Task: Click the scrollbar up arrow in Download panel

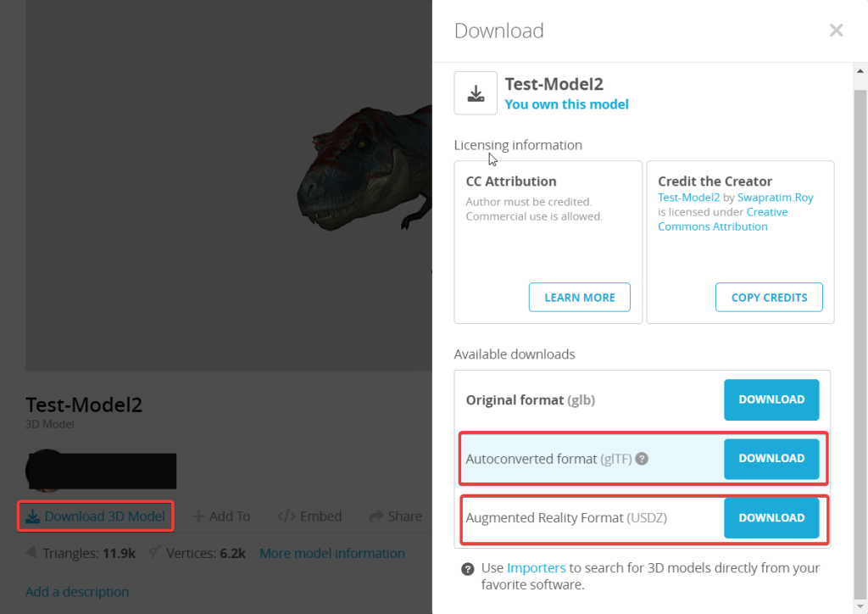Action: [860, 71]
